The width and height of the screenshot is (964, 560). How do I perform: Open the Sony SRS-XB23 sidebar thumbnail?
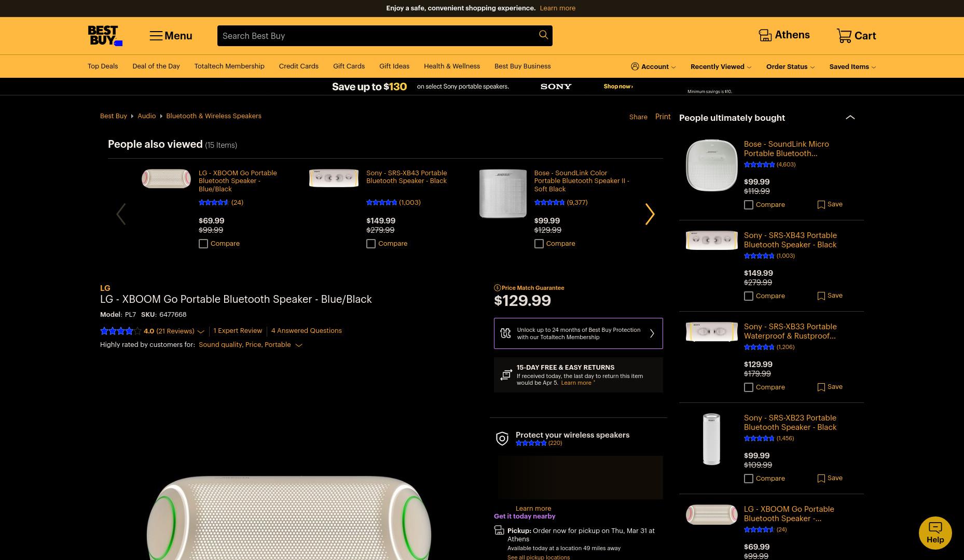(711, 439)
